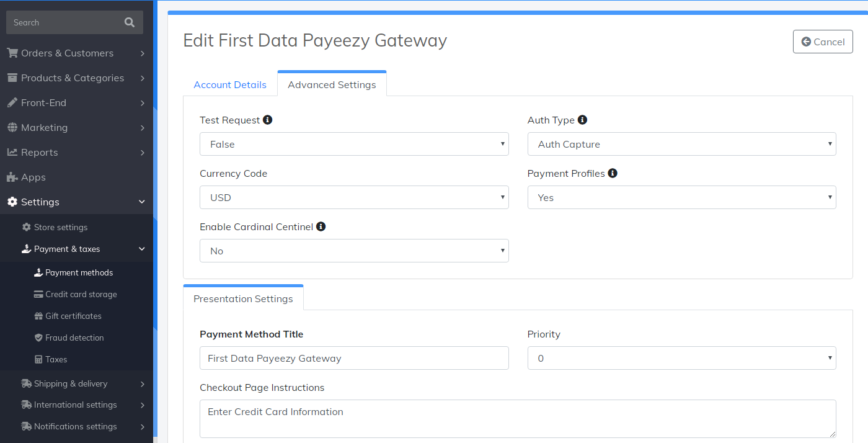The width and height of the screenshot is (868, 443).
Task: Click the Taxes calculator icon
Action: tap(38, 359)
